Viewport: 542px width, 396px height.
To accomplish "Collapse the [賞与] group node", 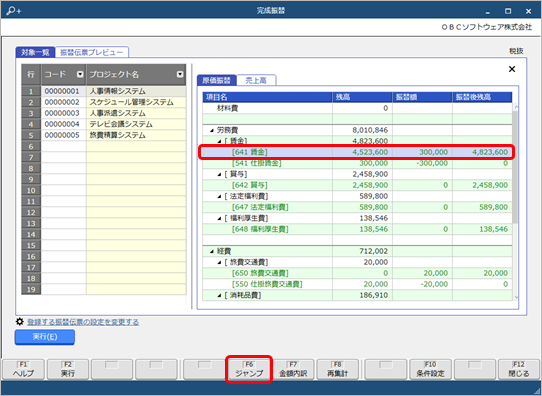I will 219,175.
